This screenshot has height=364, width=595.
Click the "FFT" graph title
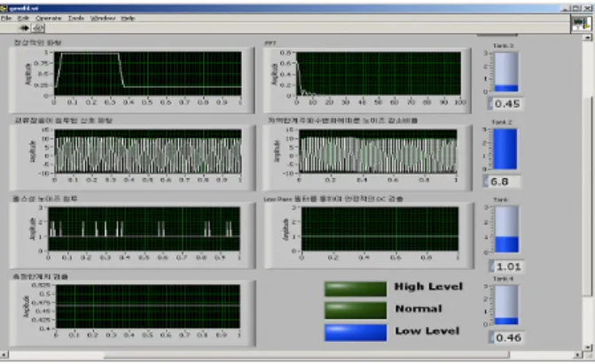click(270, 43)
